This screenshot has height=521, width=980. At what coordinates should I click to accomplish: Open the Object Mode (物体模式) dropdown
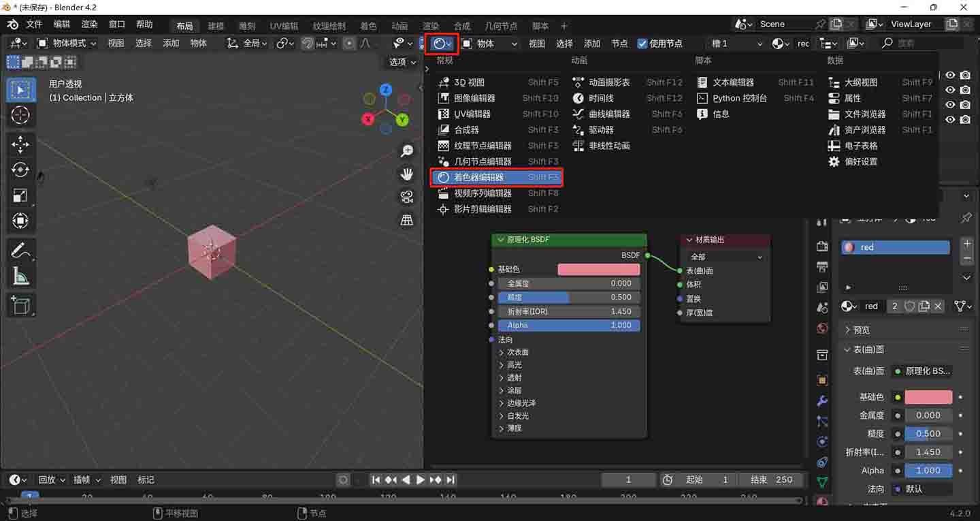point(67,43)
